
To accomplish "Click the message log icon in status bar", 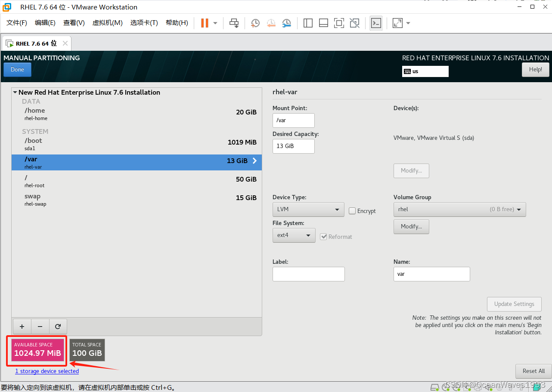I will (537, 387).
